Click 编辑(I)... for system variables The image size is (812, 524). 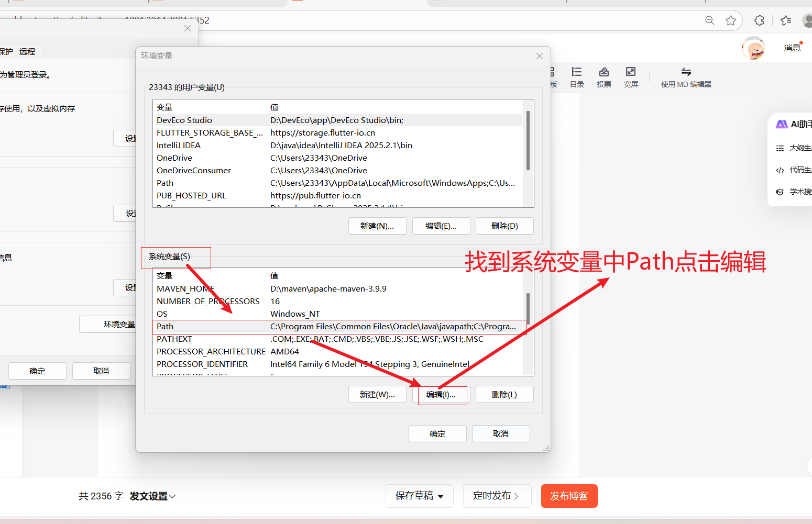point(441,395)
